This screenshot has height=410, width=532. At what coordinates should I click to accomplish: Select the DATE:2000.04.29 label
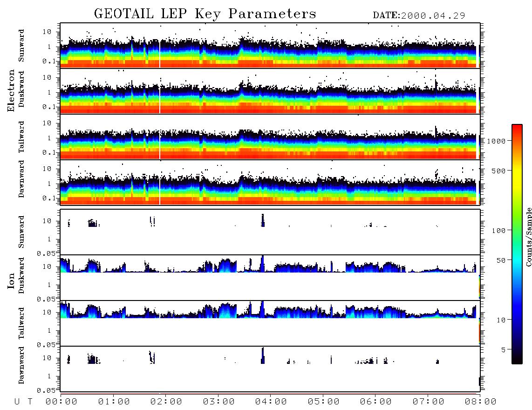point(419,16)
